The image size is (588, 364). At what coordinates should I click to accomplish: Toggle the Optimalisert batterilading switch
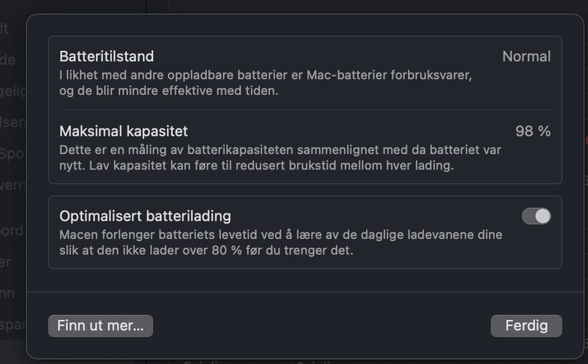click(537, 216)
